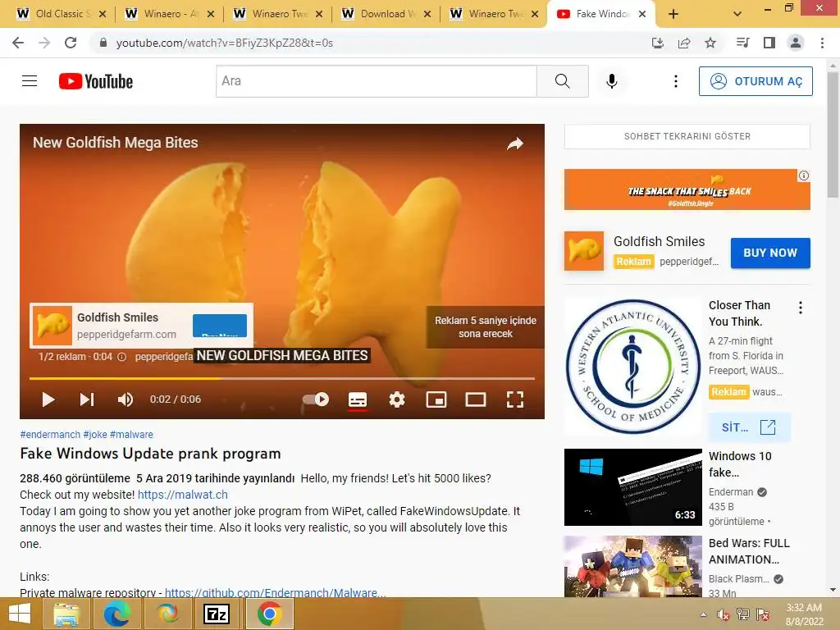Bookmark this page with the star

click(x=710, y=43)
